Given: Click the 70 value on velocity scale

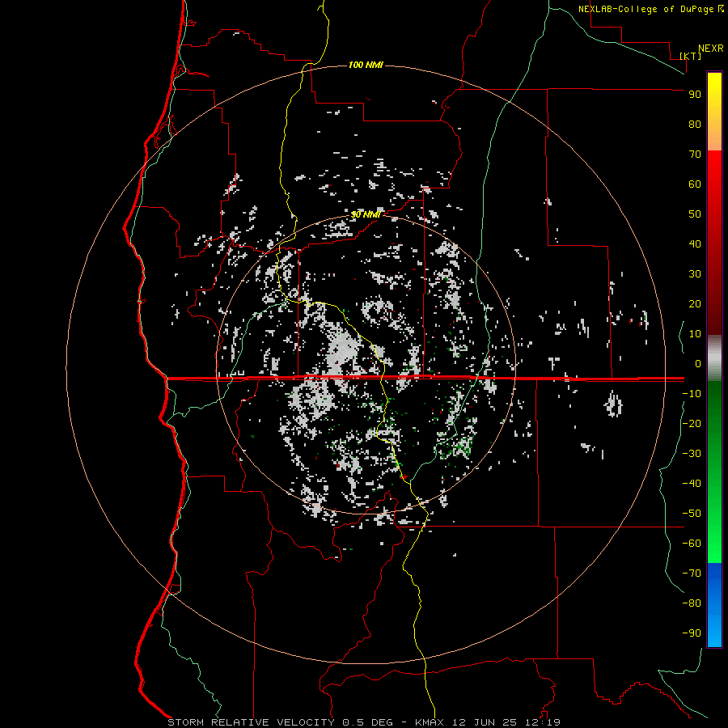Looking at the screenshot, I should (x=695, y=154).
